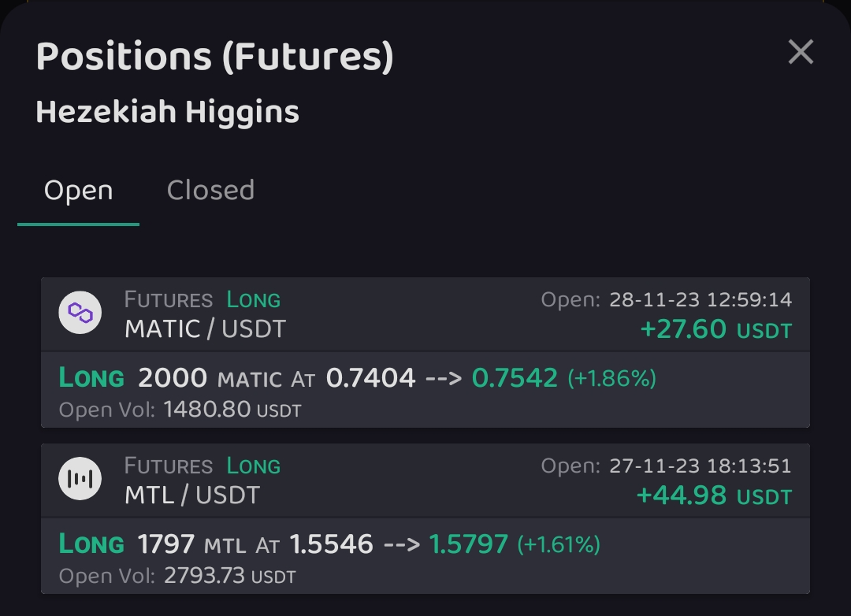Screen dimensions: 851x616
Task: Click the +44.98 USDT profit value
Action: click(x=713, y=495)
